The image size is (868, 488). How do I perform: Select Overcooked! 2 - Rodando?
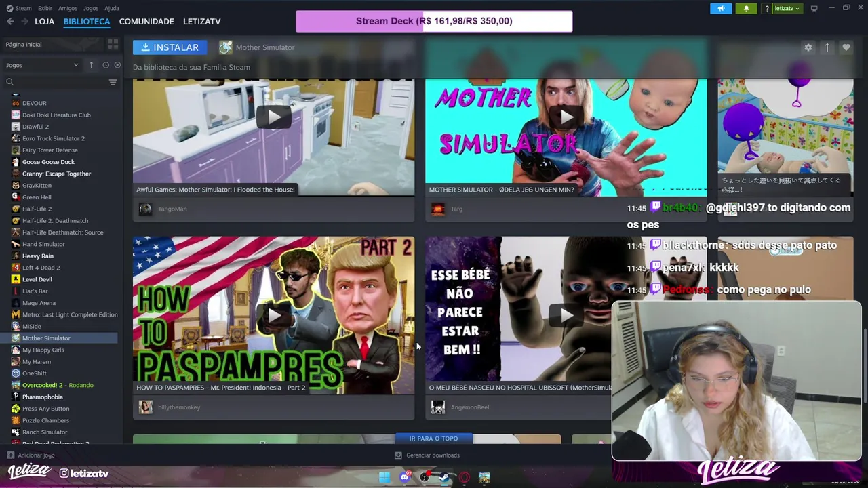click(x=58, y=385)
